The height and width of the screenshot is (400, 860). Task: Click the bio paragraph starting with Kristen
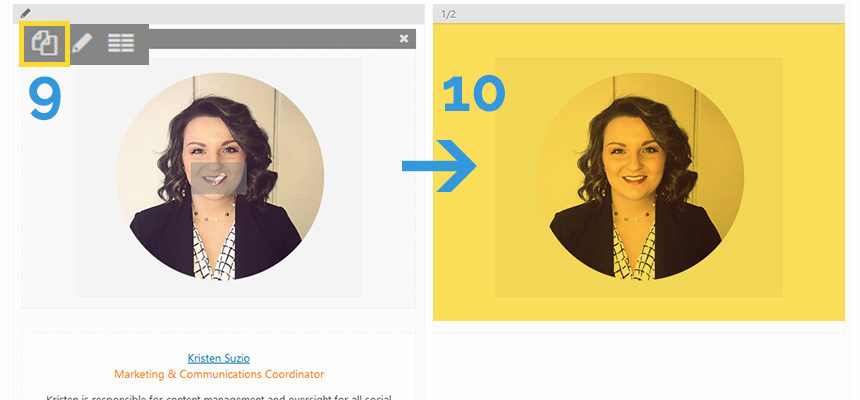click(219, 396)
